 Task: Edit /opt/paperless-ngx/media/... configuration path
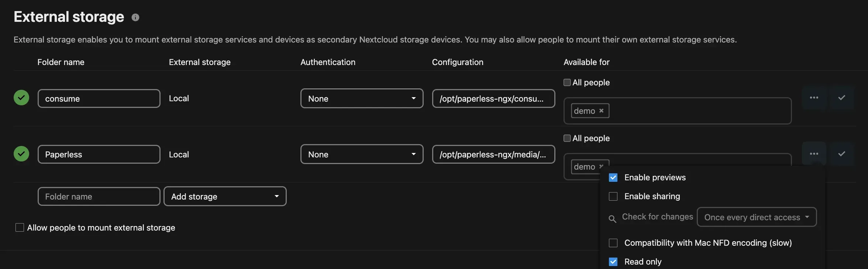click(x=493, y=154)
